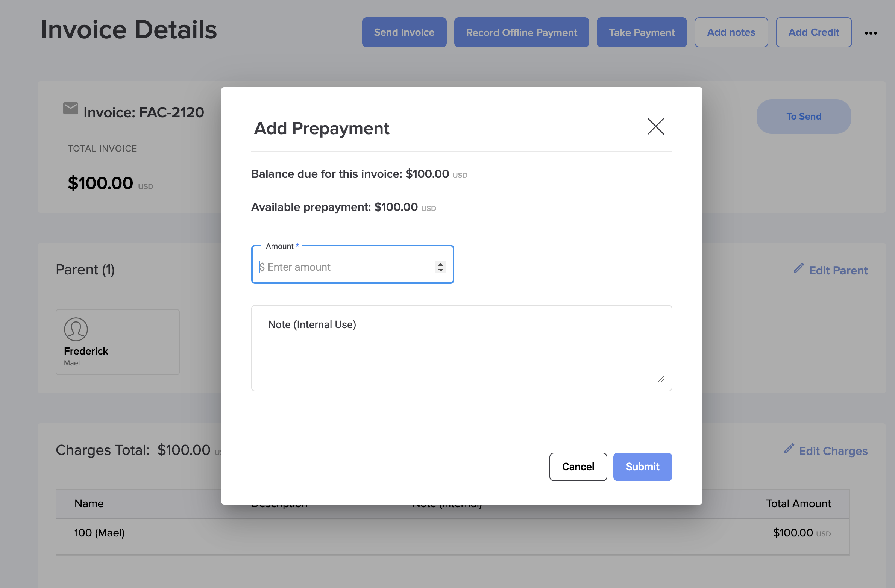Viewport: 895px width, 588px height.
Task: Click the Add Credit button
Action: [813, 33]
